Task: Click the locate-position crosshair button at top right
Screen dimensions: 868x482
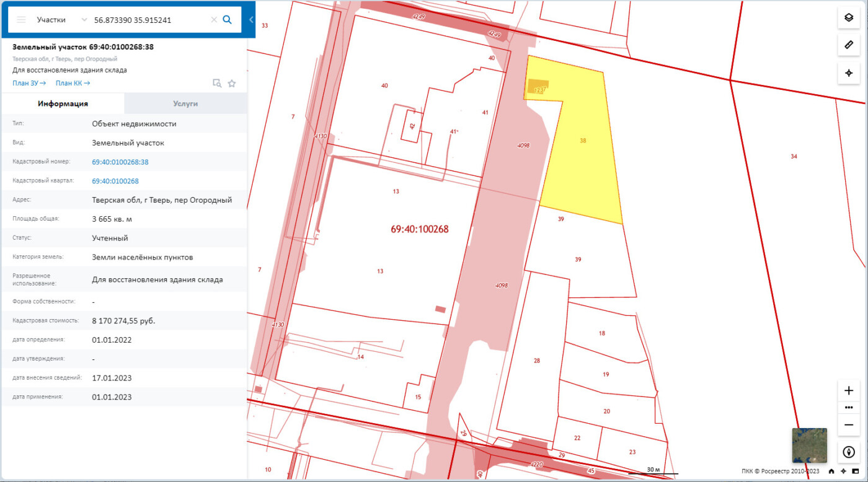Action: 849,73
